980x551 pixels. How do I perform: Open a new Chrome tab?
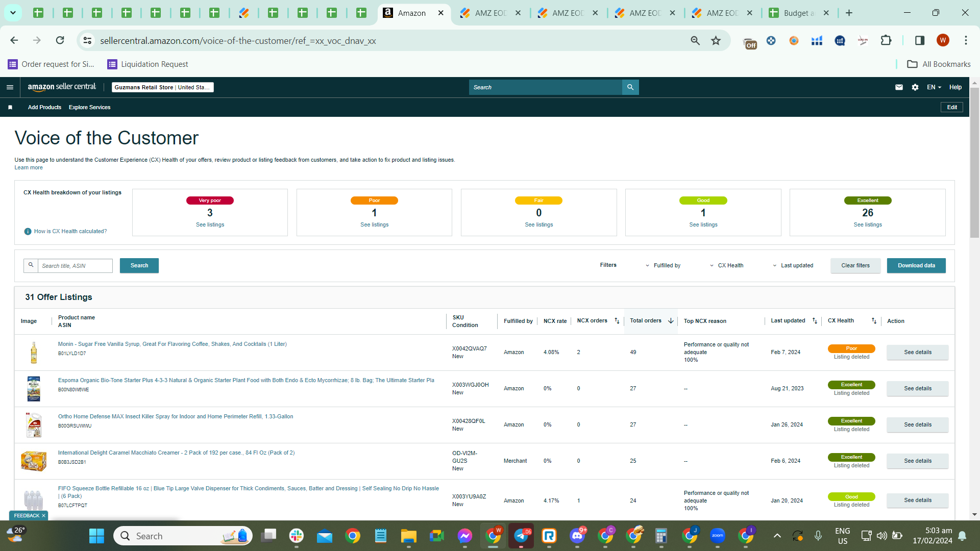click(849, 13)
